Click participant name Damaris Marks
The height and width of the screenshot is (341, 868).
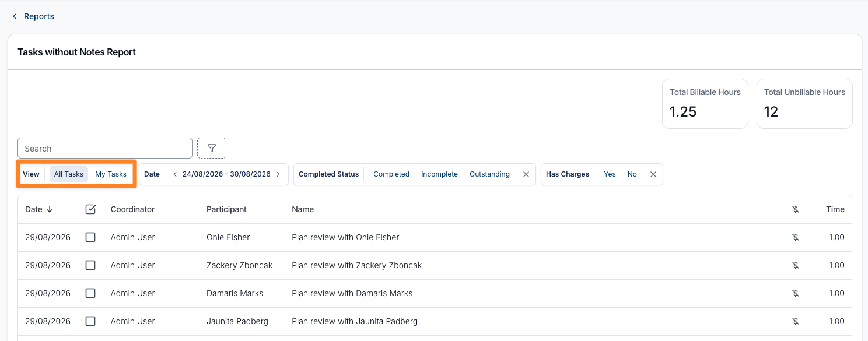click(235, 293)
